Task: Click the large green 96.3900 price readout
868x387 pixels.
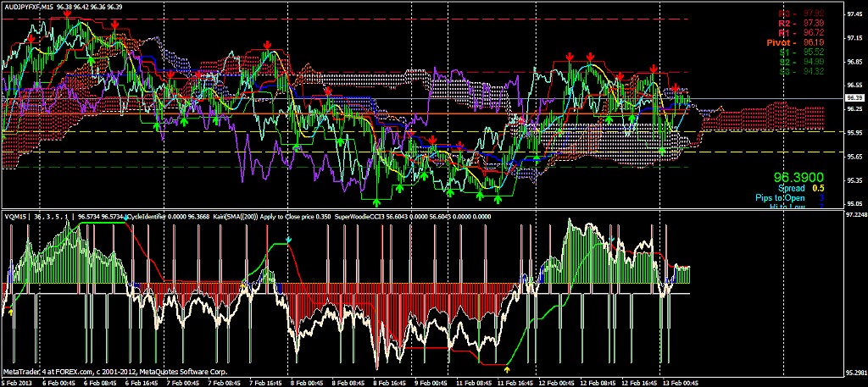Action: [x=798, y=178]
